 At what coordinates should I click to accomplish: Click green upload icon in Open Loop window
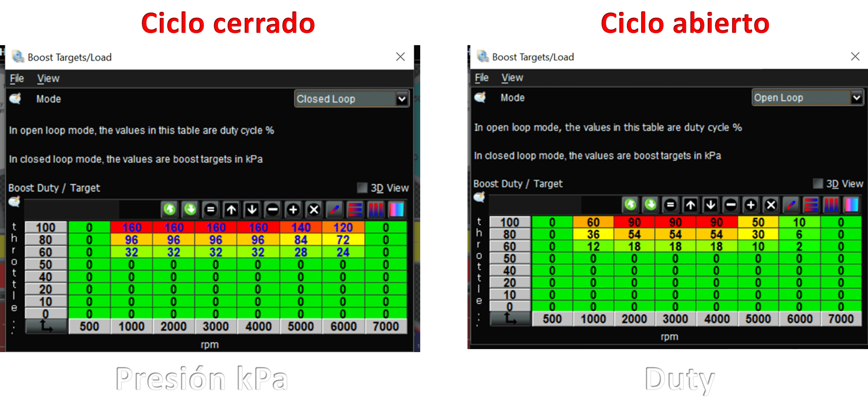pyautogui.click(x=631, y=204)
